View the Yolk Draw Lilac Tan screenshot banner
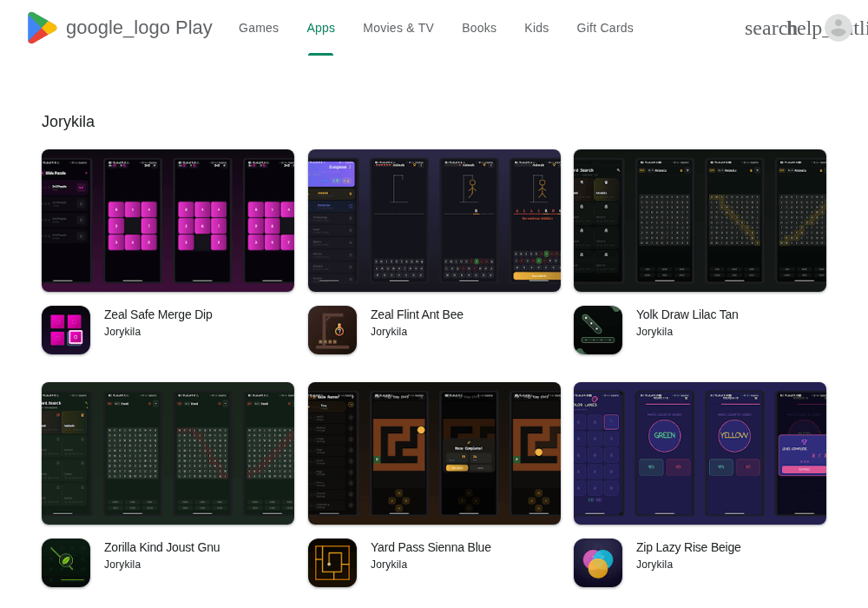Image resolution: width=868 pixels, height=608 pixels. 700,221
